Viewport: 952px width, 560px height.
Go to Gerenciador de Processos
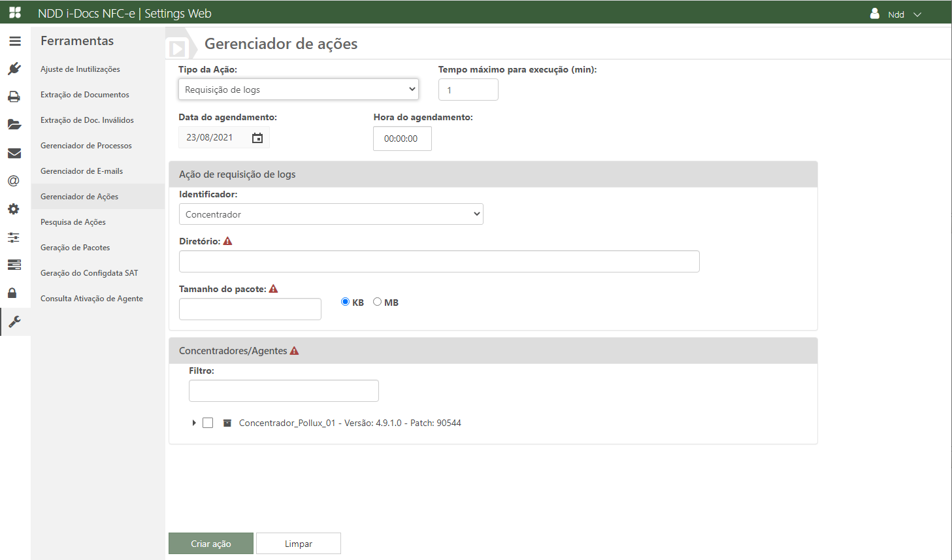(x=86, y=146)
